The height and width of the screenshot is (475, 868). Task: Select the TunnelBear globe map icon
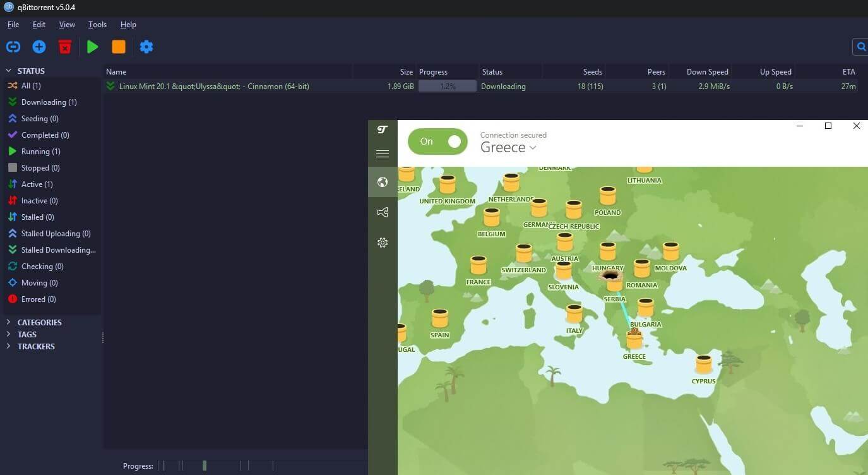[x=383, y=183]
